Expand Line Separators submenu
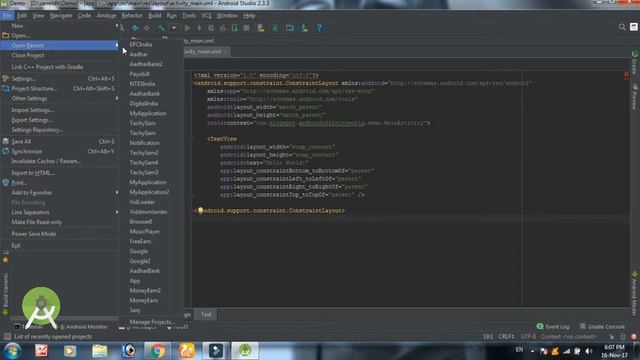 [59, 212]
